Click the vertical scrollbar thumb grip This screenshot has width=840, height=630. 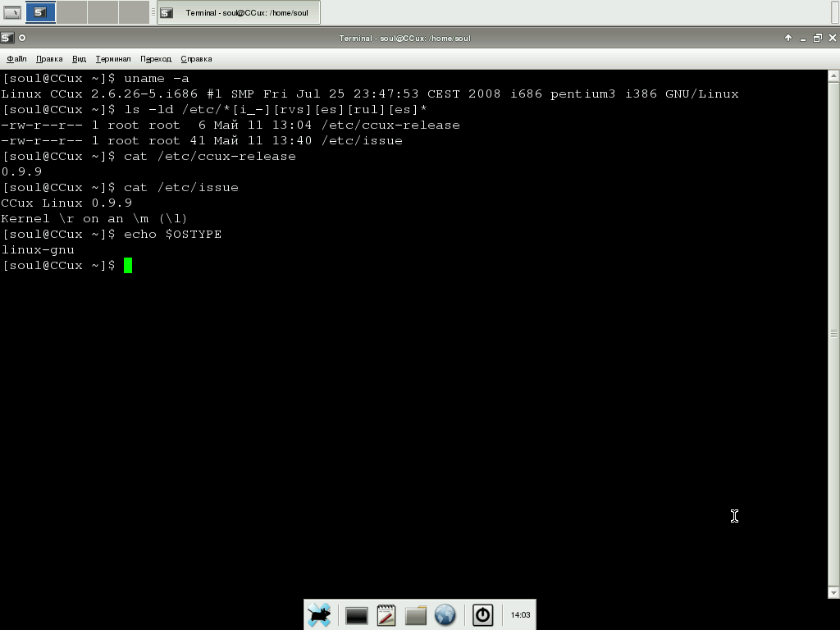pyautogui.click(x=833, y=334)
